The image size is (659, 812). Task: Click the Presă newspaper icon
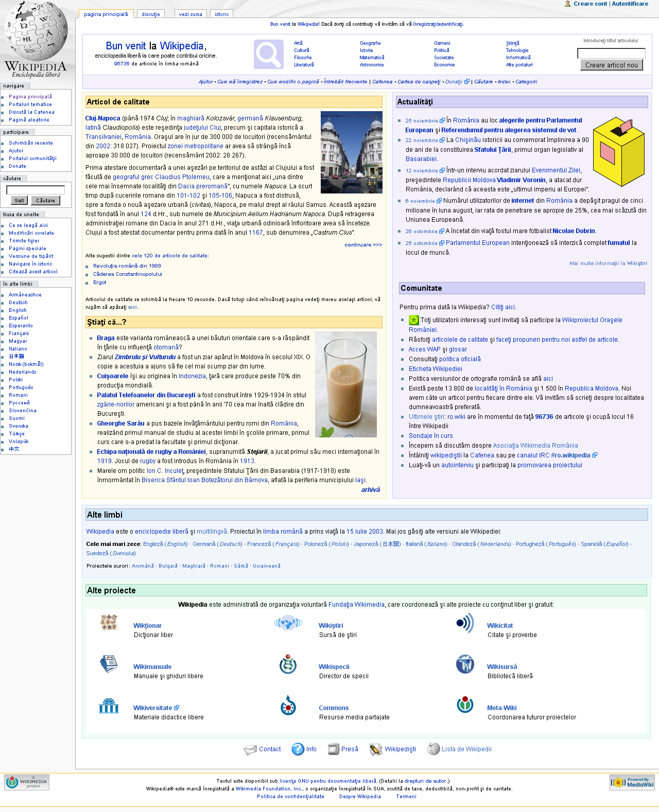pos(334,749)
